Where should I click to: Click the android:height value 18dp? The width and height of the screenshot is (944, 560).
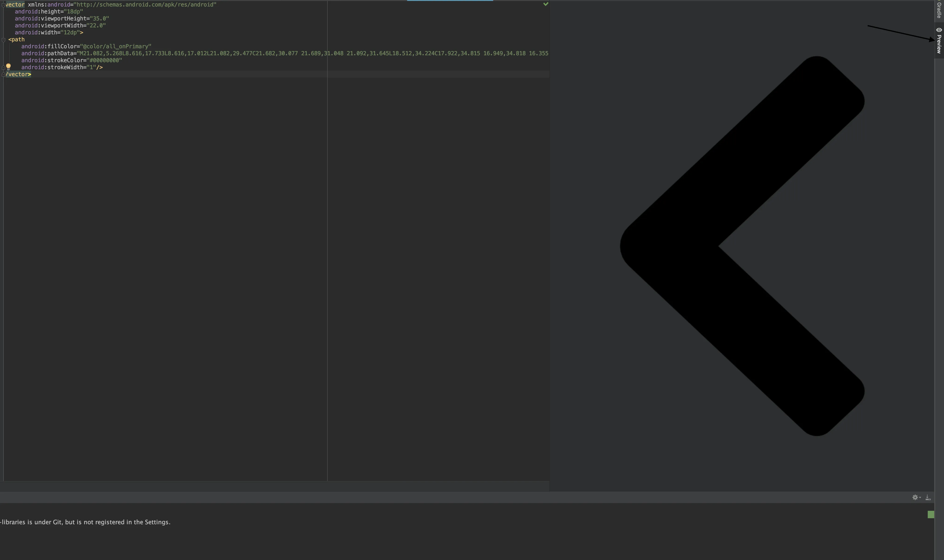pos(73,12)
